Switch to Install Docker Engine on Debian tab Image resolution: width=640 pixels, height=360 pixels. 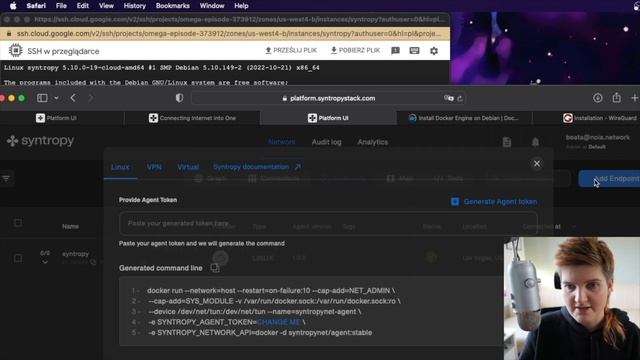pos(464,118)
